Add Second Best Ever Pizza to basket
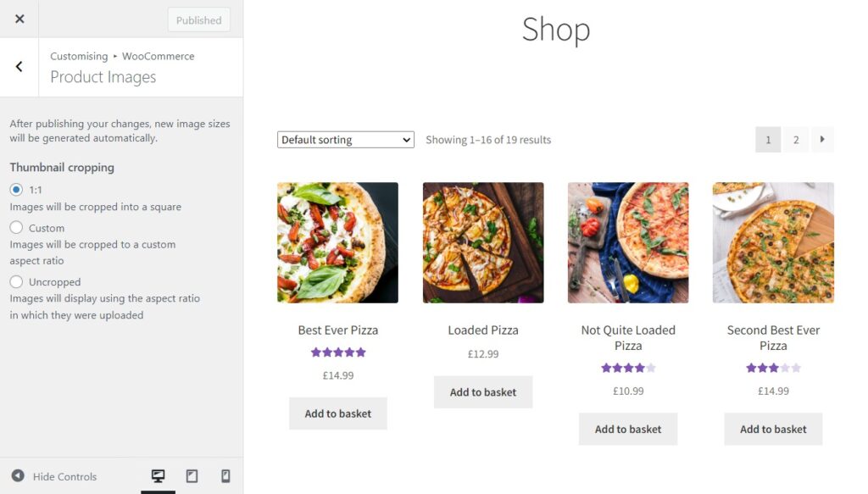 click(x=772, y=429)
